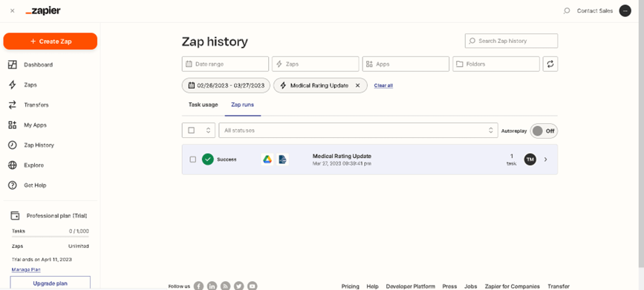Click the Upgrade plan button
The height and width of the screenshot is (290, 644).
pyautogui.click(x=50, y=283)
